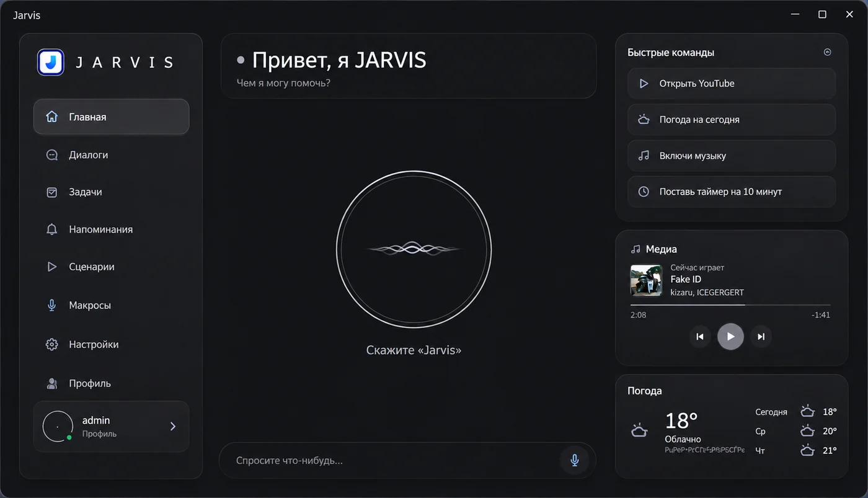Click the Привет, я JARVIS greeting
Viewport: 868px width, 498px height.
tap(339, 60)
